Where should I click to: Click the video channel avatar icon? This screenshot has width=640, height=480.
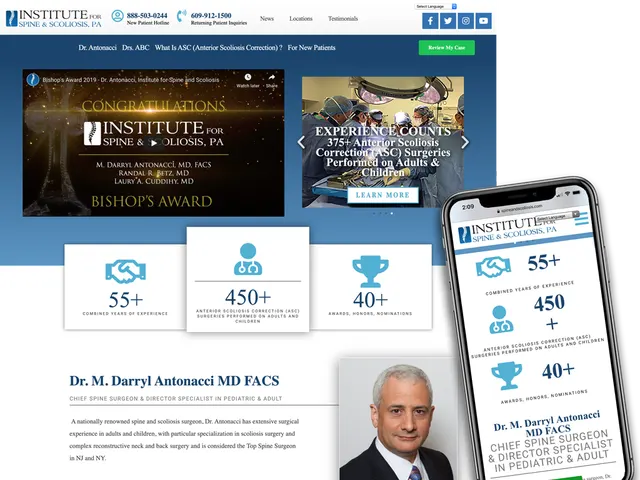(x=33, y=80)
